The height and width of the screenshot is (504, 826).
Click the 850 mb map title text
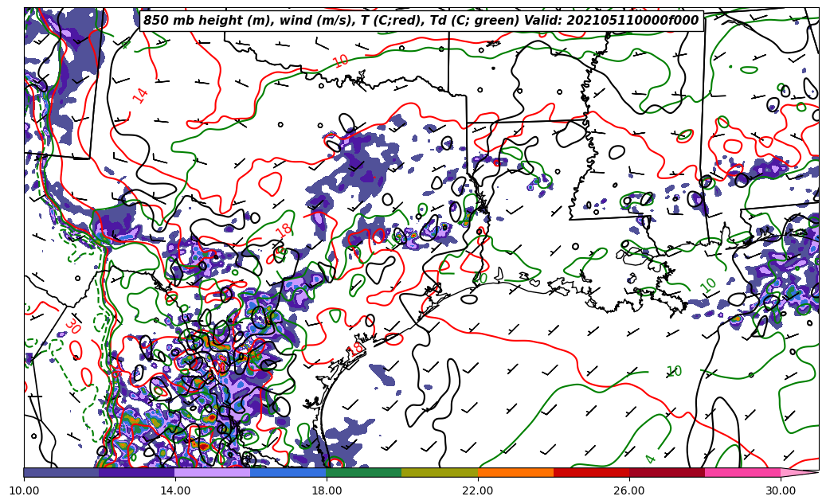[x=421, y=21]
